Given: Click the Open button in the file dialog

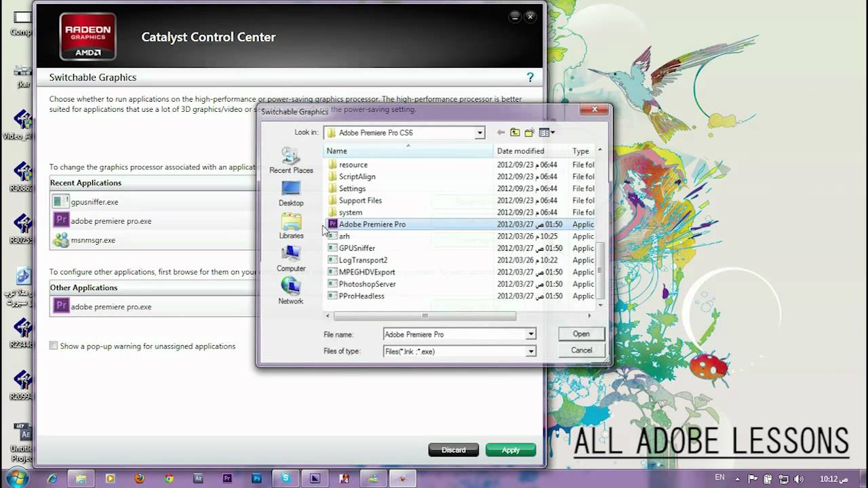Looking at the screenshot, I should pyautogui.click(x=581, y=333).
